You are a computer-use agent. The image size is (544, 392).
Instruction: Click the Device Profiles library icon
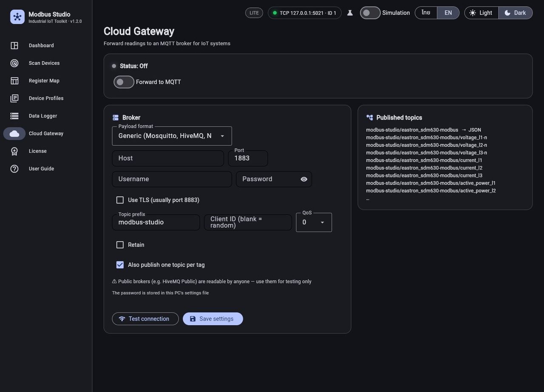click(x=14, y=98)
